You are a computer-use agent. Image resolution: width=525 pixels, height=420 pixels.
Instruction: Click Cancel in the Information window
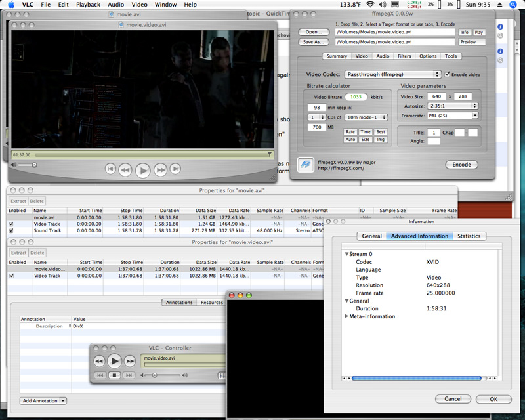[453, 399]
